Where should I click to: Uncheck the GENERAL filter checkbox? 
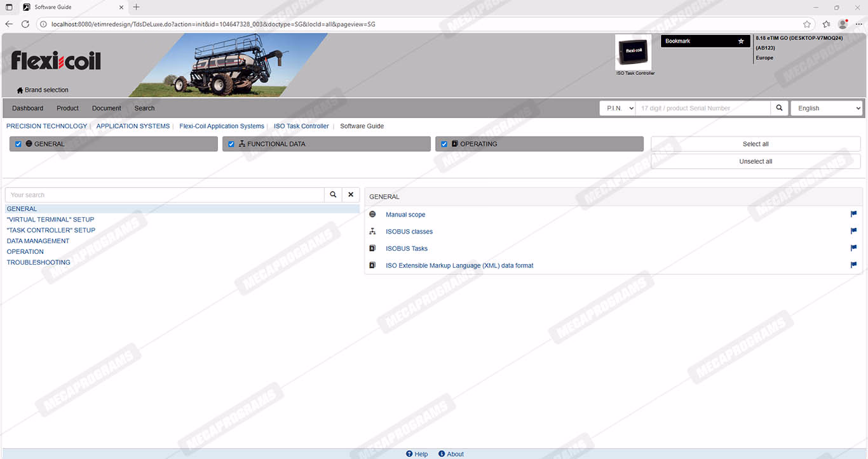tap(18, 144)
